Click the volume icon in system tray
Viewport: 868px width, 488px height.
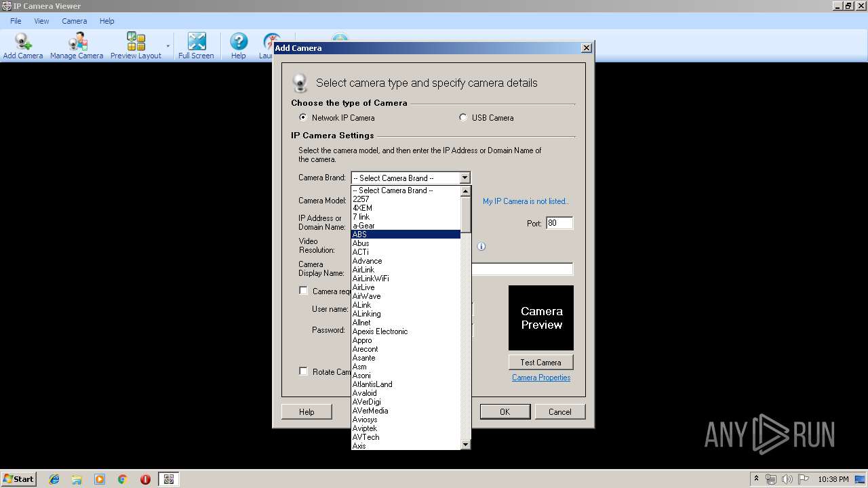point(787,479)
